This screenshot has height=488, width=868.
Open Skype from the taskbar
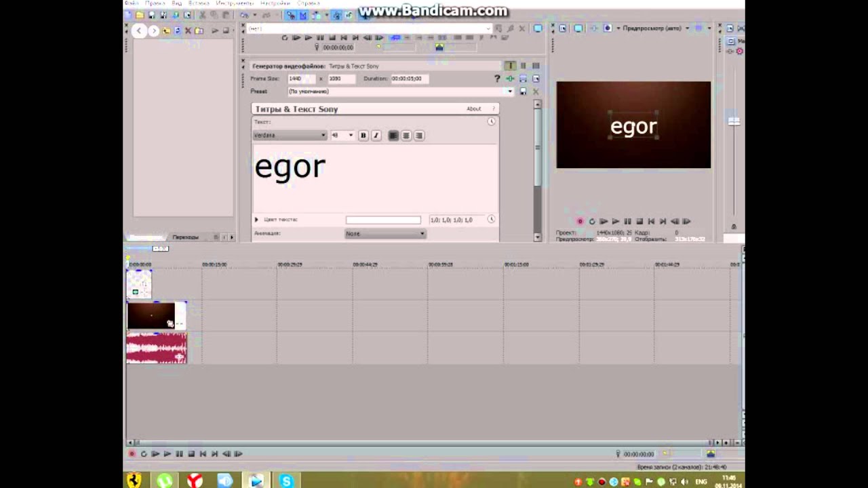[286, 481]
